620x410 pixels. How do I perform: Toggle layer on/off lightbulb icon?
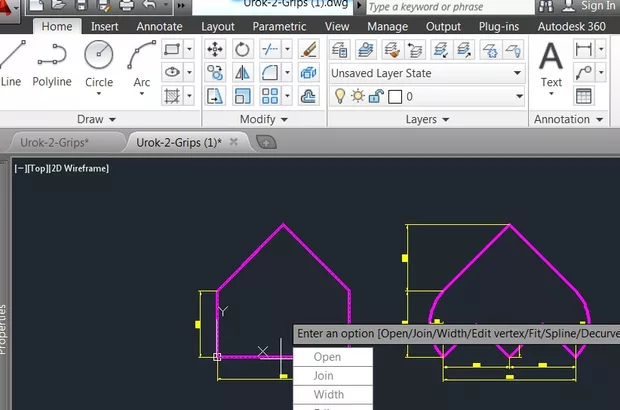[339, 96]
